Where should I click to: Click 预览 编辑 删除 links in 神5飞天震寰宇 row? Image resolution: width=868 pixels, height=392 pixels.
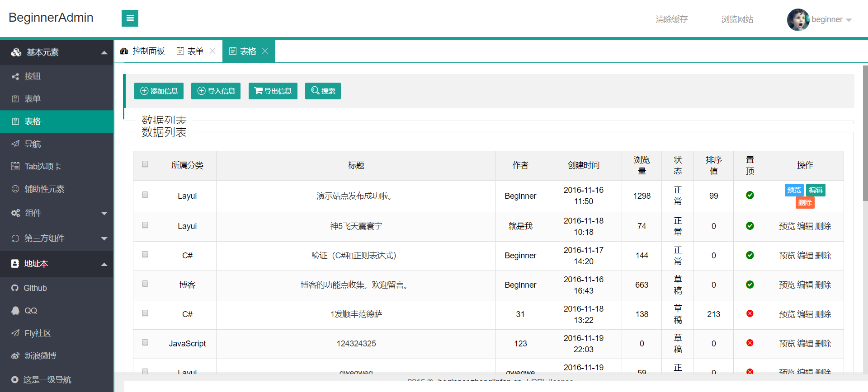pyautogui.click(x=805, y=226)
